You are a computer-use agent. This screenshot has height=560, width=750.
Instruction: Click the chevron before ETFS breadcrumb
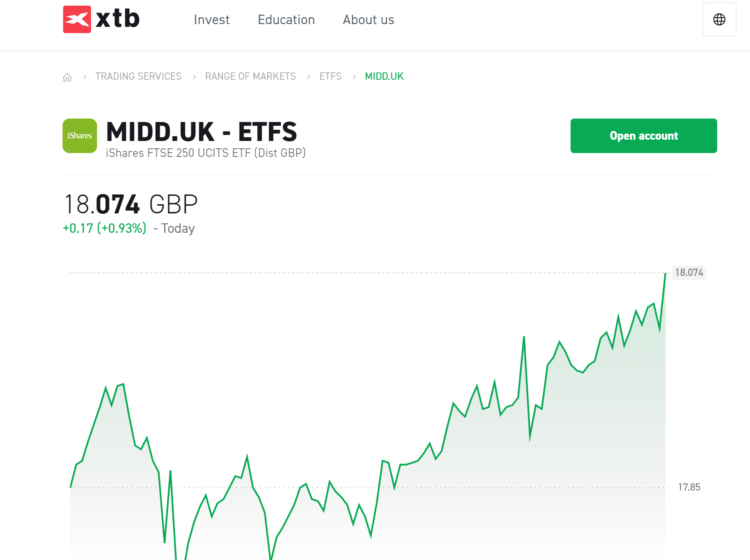[309, 77]
